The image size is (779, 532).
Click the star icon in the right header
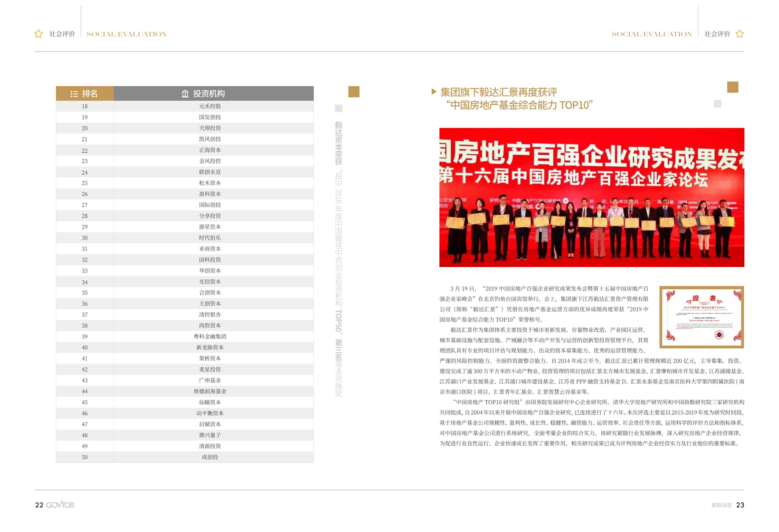click(x=740, y=34)
